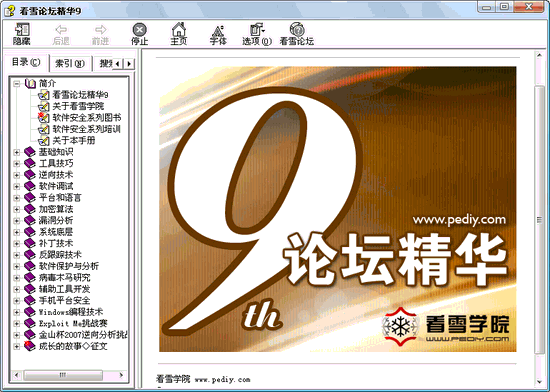Click the 隐藏 hide-panel toolbar icon
Screen dimensions: 550x392
(22, 30)
